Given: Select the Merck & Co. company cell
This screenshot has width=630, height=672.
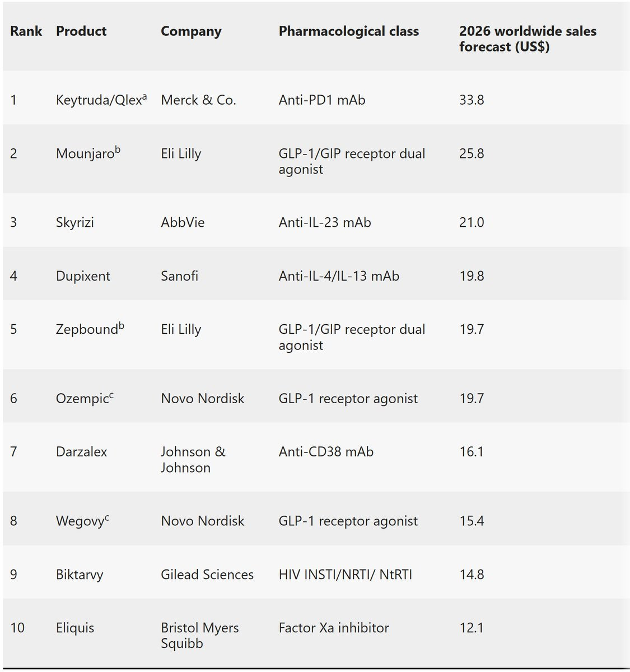Looking at the screenshot, I should pos(198,100).
